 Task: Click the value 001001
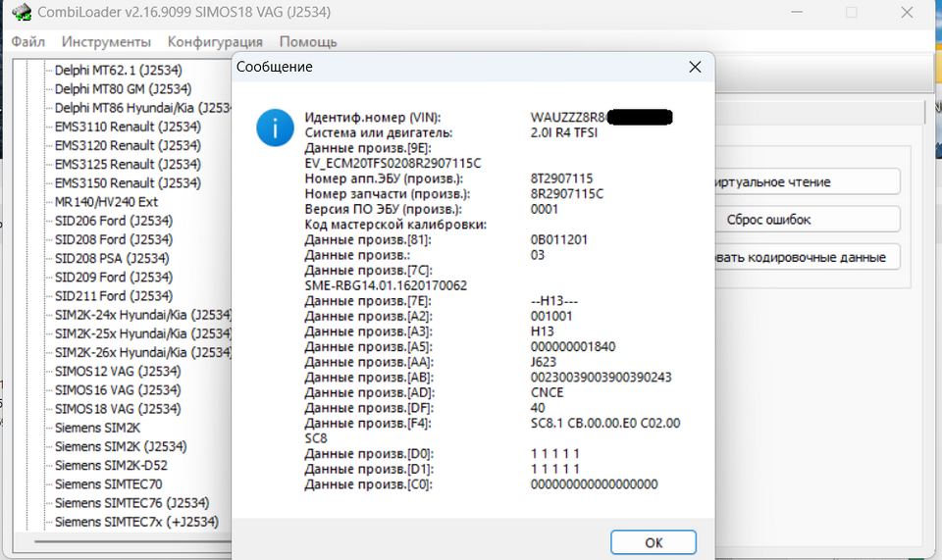tap(551, 317)
